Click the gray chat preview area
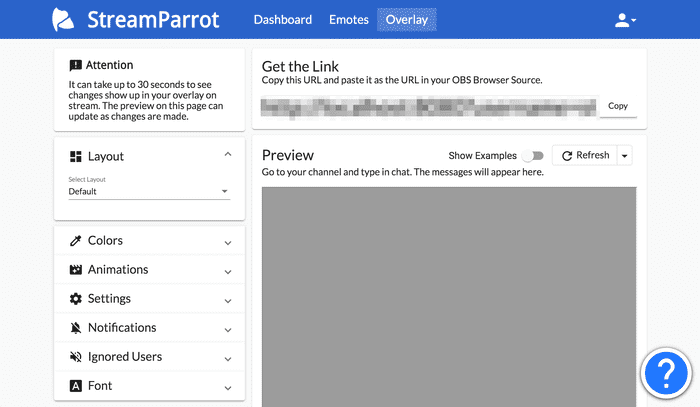700x407 pixels. [x=449, y=297]
